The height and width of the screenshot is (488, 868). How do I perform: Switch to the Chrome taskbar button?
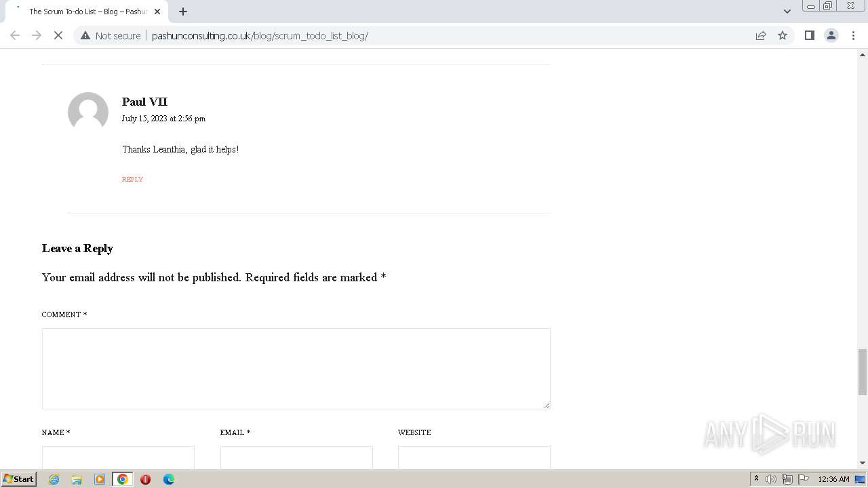(122, 479)
